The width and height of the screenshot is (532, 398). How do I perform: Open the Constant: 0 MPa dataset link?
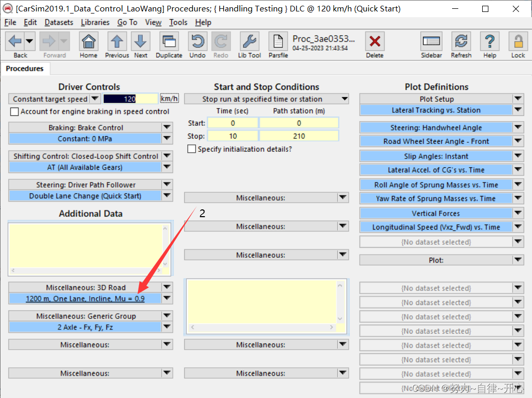(85, 139)
